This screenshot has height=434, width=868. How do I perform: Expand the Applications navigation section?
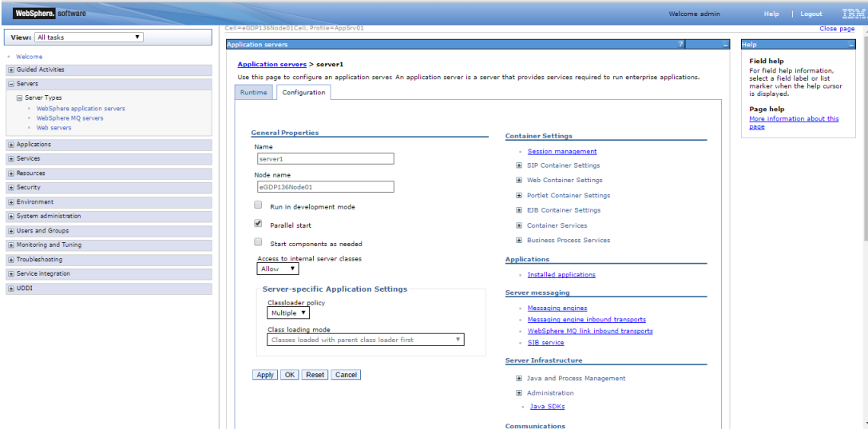click(11, 145)
